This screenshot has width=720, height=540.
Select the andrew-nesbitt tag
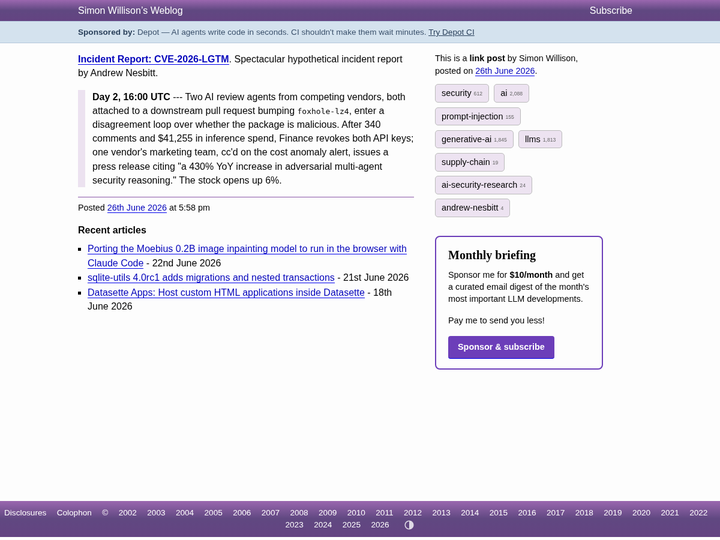(472, 208)
